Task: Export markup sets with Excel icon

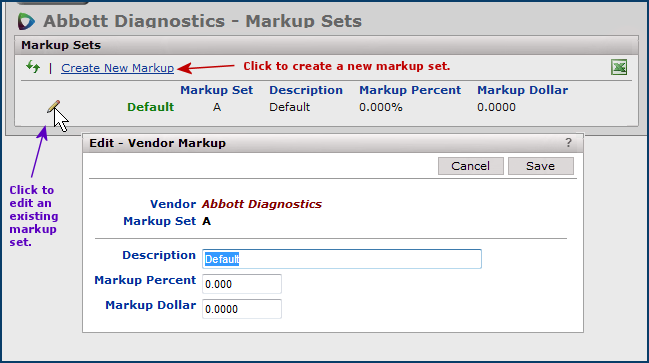Action: [619, 67]
